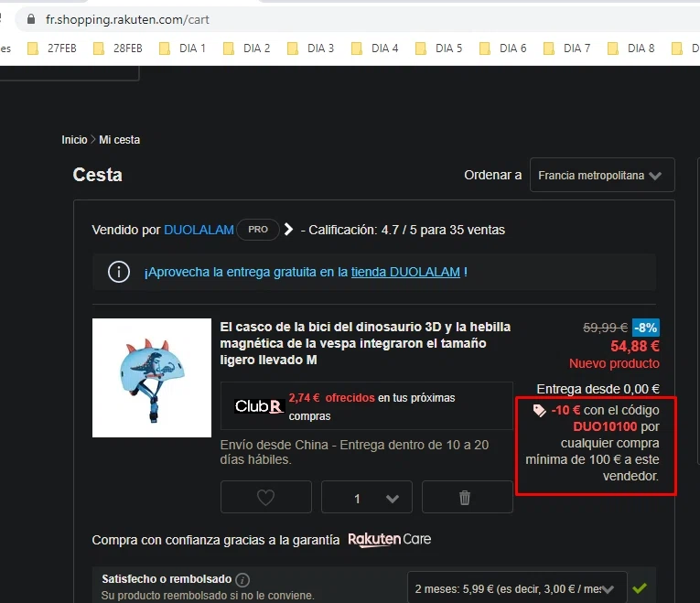
Task: Open the product title El casco de la bici
Action: (x=365, y=343)
